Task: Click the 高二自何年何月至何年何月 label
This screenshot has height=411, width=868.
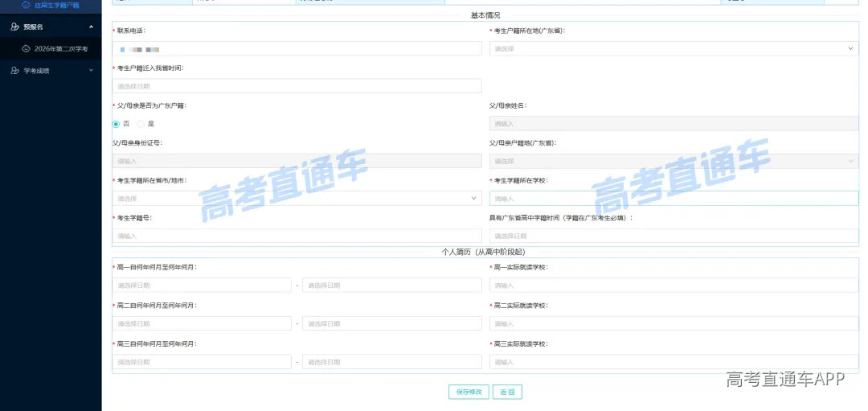Action: coord(157,305)
